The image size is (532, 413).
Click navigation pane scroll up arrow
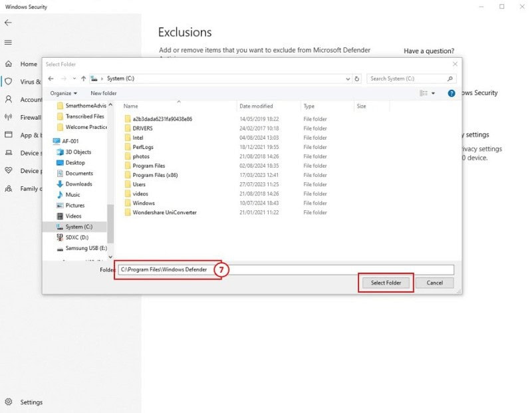(x=110, y=105)
